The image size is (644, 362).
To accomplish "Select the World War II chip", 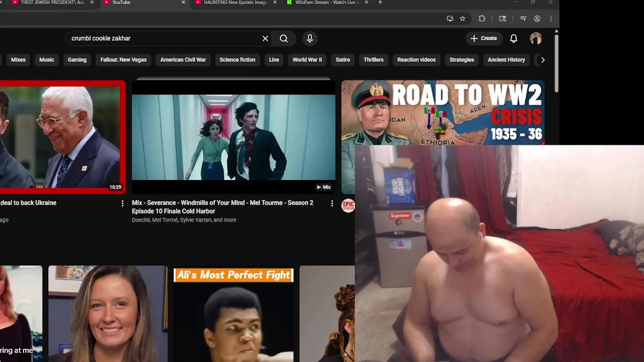I will coord(307,60).
